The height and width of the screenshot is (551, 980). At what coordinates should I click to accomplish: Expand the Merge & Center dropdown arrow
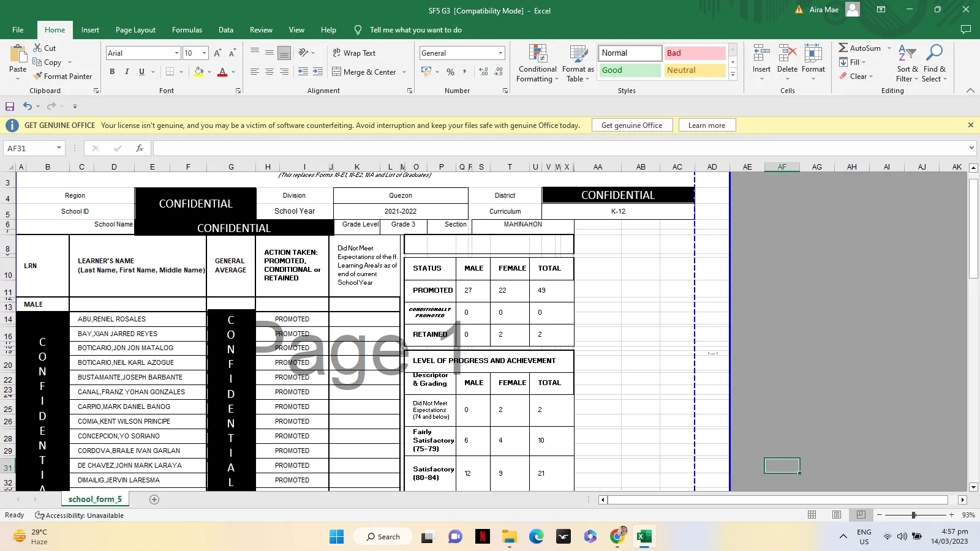(404, 72)
